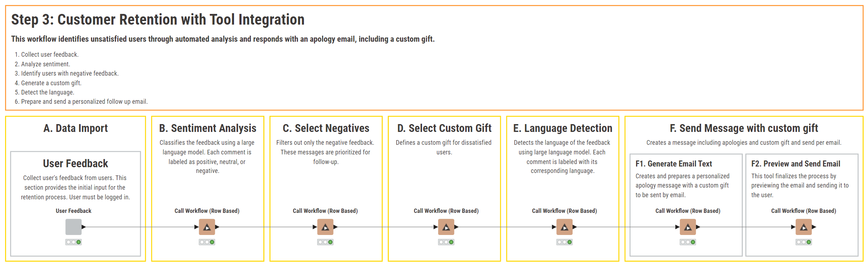868x266 pixels.
Task: Select the 'Step 3: Customer Retention' title annotation
Action: click(158, 20)
